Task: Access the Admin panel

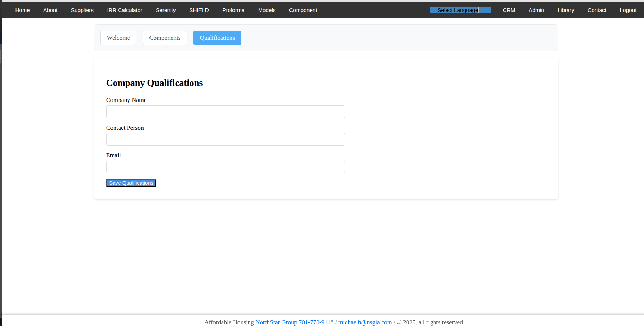Action: [x=536, y=10]
